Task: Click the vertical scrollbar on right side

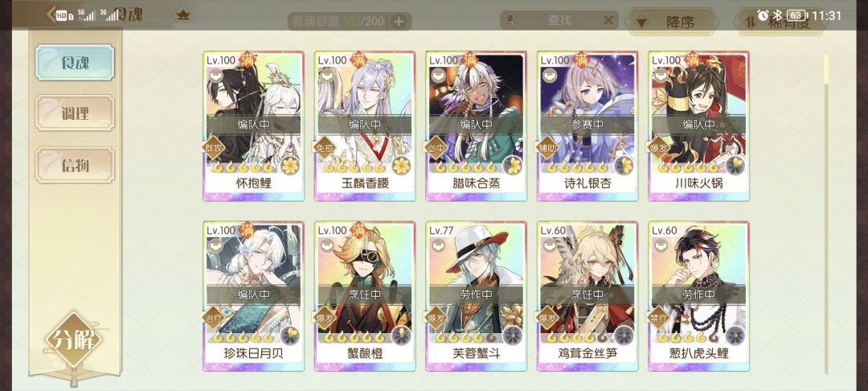Action: point(826,214)
